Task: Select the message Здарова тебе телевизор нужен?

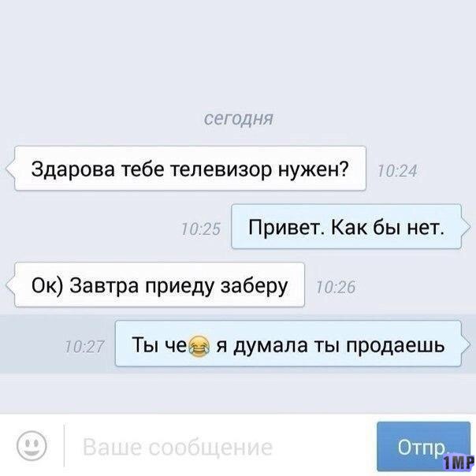Action: [191, 169]
